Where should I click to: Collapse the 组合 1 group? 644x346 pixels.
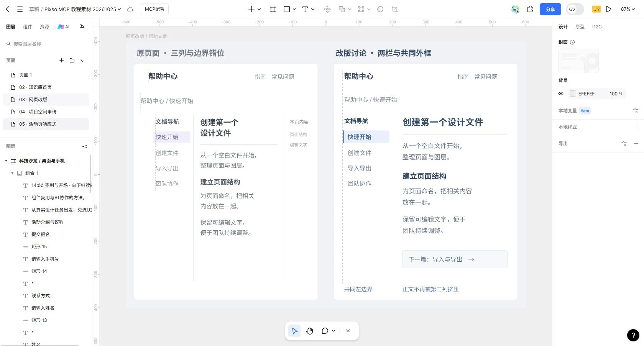coord(12,173)
